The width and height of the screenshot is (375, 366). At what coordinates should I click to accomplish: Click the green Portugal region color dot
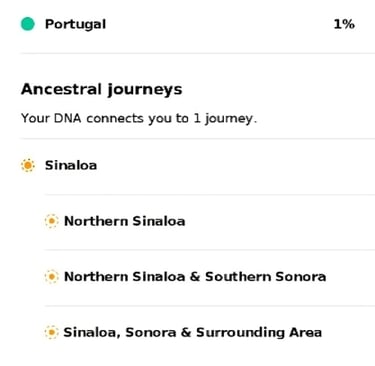click(x=28, y=24)
